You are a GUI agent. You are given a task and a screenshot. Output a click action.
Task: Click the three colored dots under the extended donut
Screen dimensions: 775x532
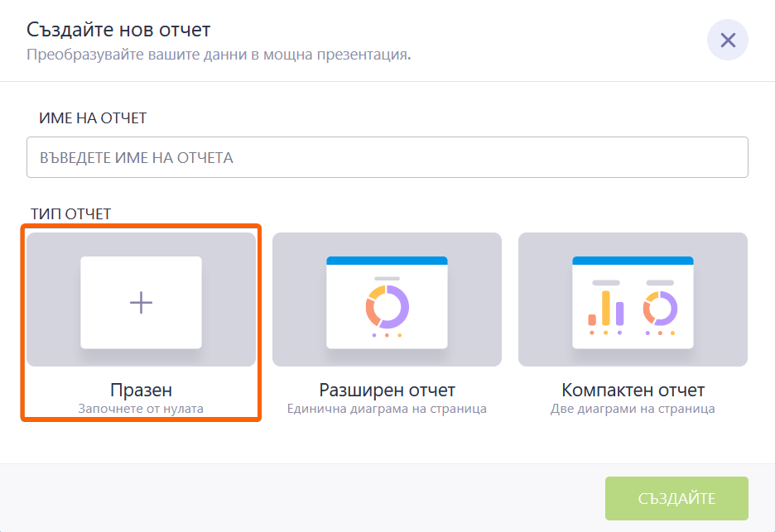click(x=387, y=335)
